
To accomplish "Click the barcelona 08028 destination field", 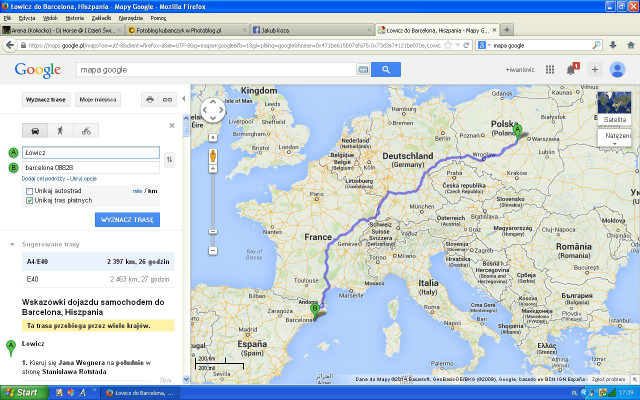I will pyautogui.click(x=91, y=167).
